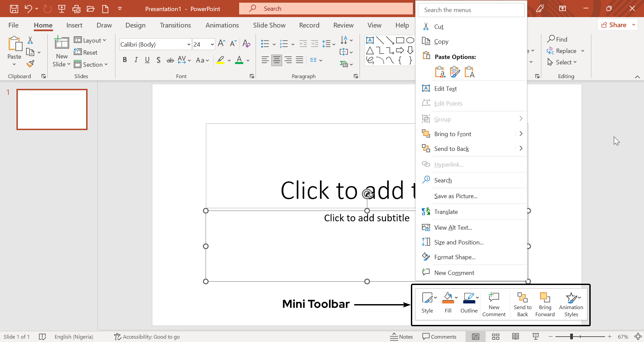Open the Select dropdown in Editing group
644x342 pixels.
[562, 62]
